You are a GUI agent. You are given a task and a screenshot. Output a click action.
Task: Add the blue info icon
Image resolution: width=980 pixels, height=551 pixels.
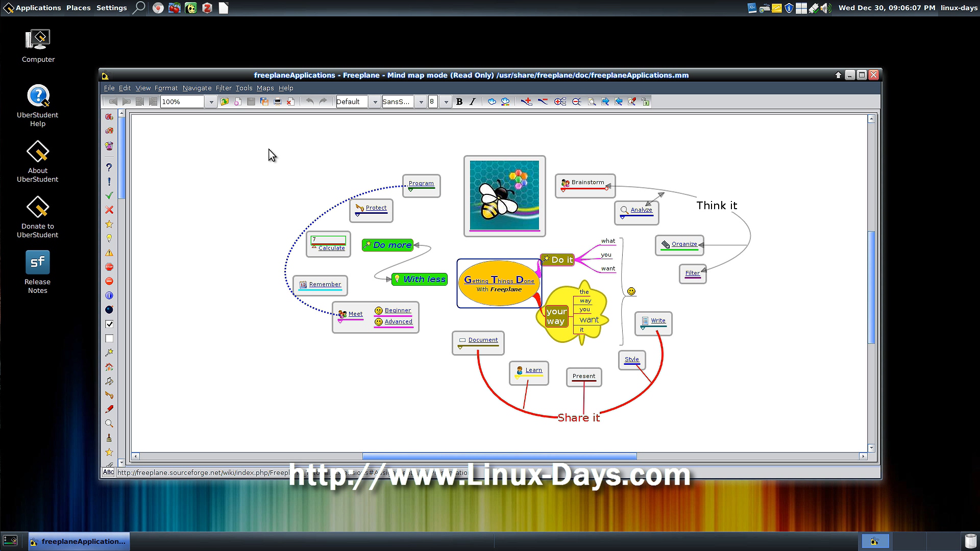(x=109, y=295)
